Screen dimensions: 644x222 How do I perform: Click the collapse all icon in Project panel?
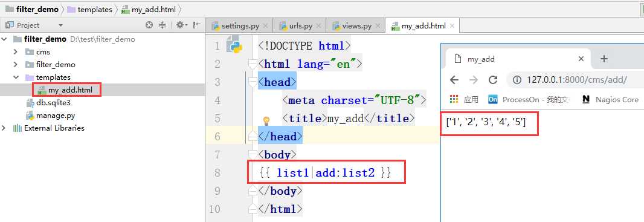[x=163, y=25]
